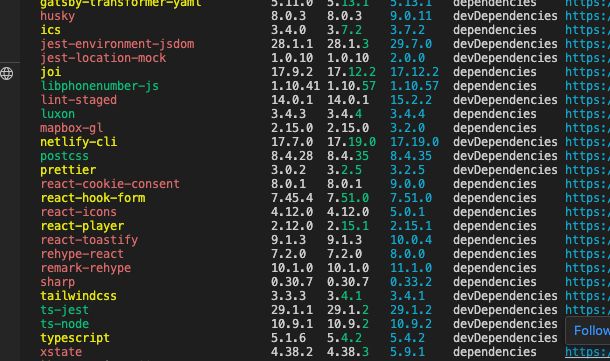Click the react-hook-form package name
Screen dimensions: 610x361
pos(93,198)
